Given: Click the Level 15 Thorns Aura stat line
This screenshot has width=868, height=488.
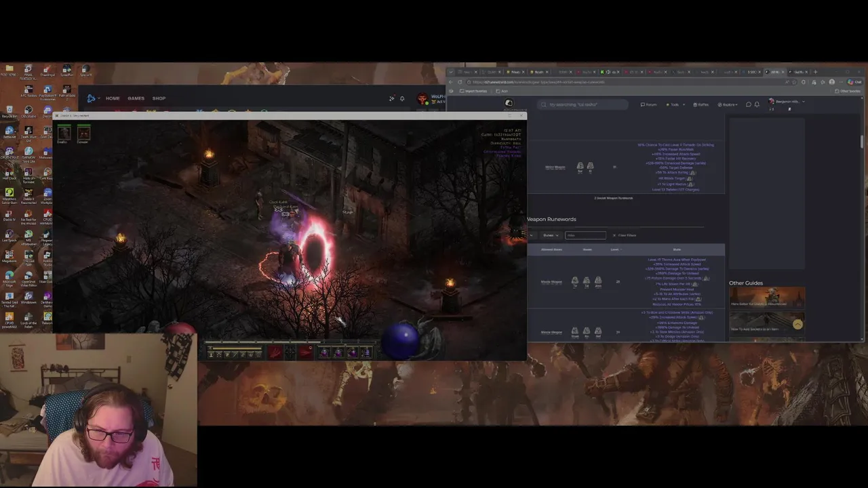Looking at the screenshot, I should pyautogui.click(x=676, y=260).
